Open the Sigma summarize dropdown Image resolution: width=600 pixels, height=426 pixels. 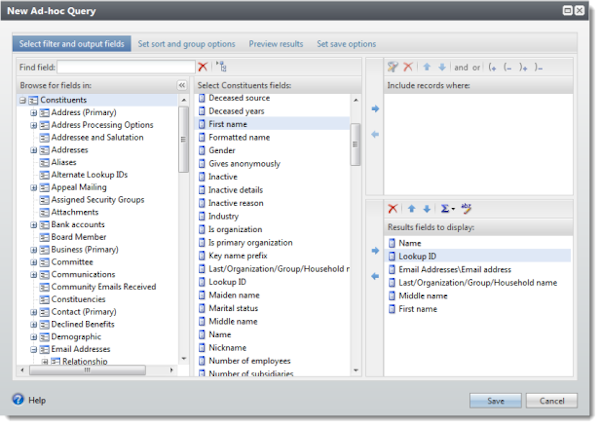point(447,209)
